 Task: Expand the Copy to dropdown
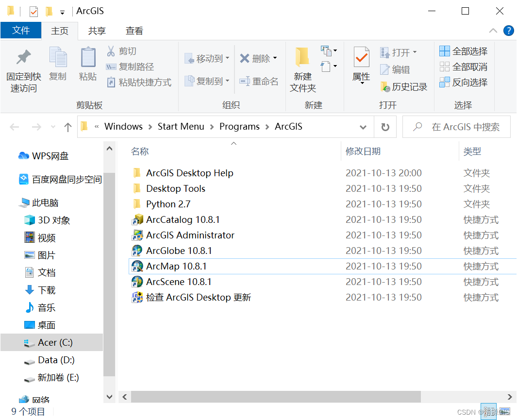(x=228, y=81)
